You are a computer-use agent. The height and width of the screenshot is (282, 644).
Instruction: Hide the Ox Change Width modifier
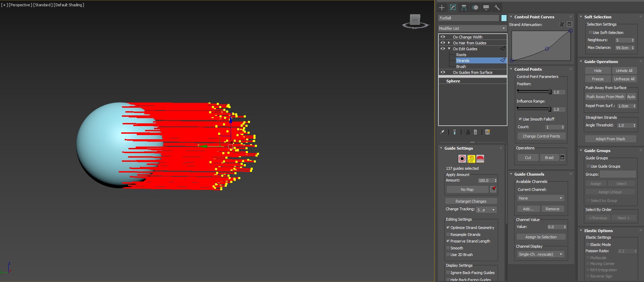[443, 37]
